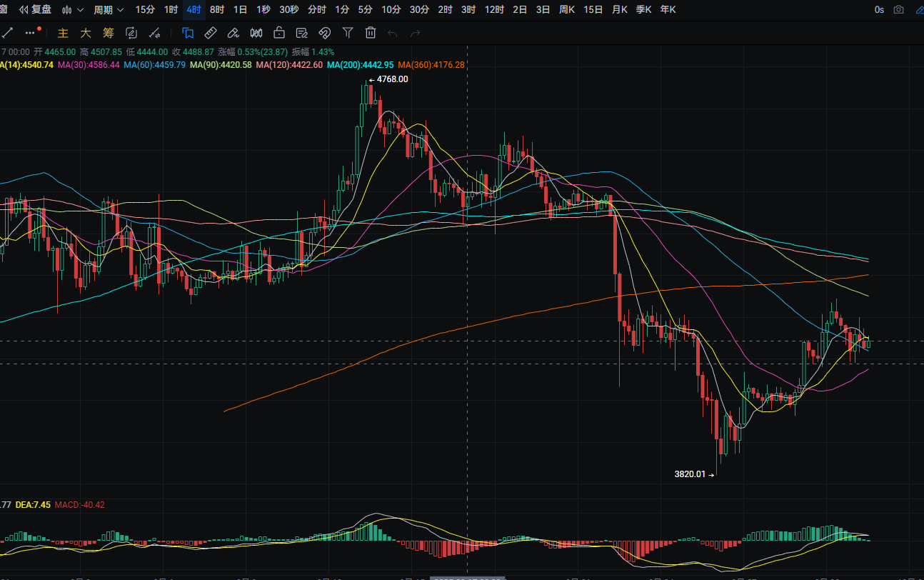
Task: Toggle the 主 indicator button
Action: pos(63,32)
